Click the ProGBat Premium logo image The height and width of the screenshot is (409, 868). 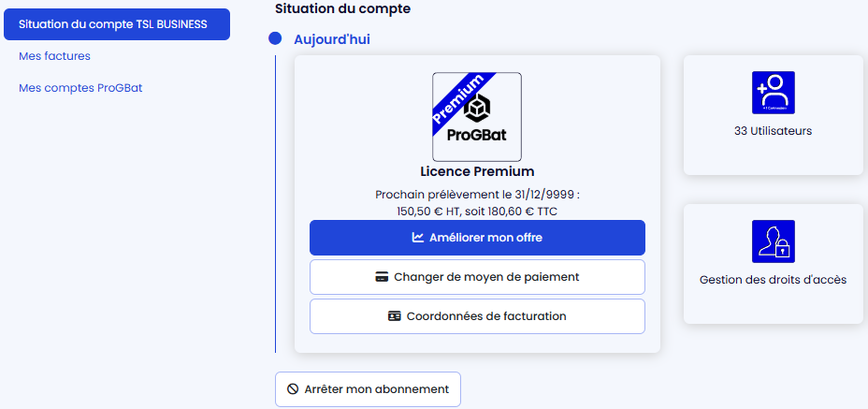477,117
